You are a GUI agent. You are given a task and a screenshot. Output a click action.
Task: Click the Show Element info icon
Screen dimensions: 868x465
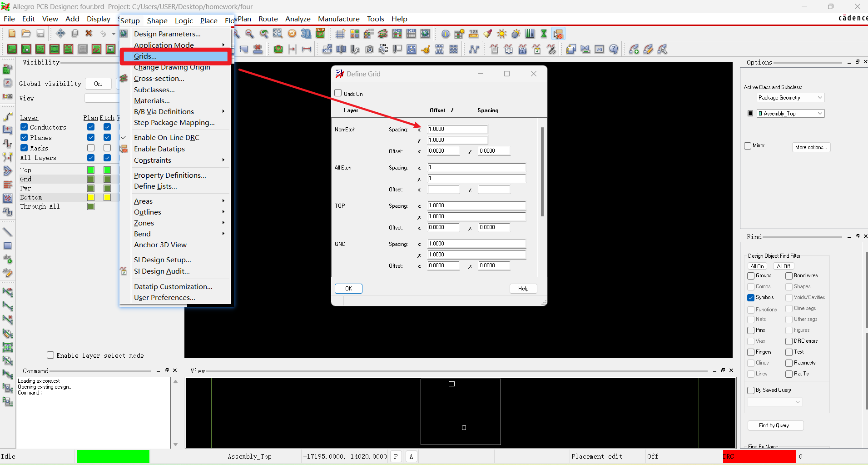446,34
